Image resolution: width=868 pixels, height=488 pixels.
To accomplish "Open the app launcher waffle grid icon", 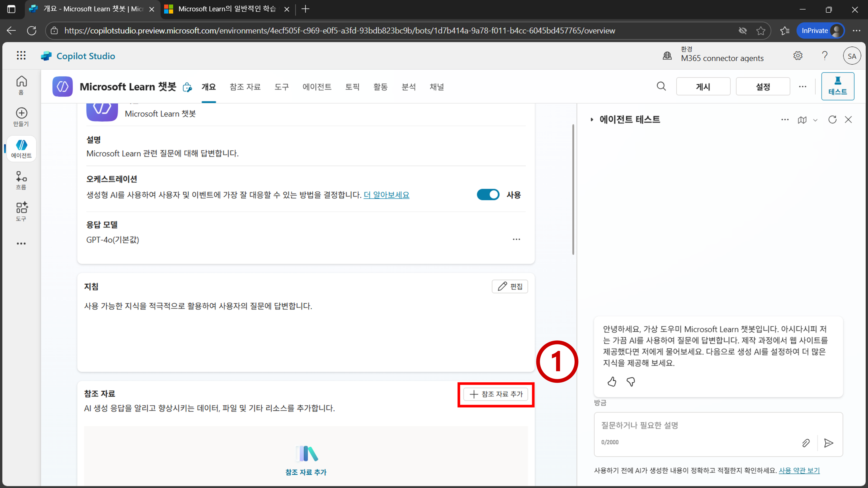I will pyautogui.click(x=21, y=56).
